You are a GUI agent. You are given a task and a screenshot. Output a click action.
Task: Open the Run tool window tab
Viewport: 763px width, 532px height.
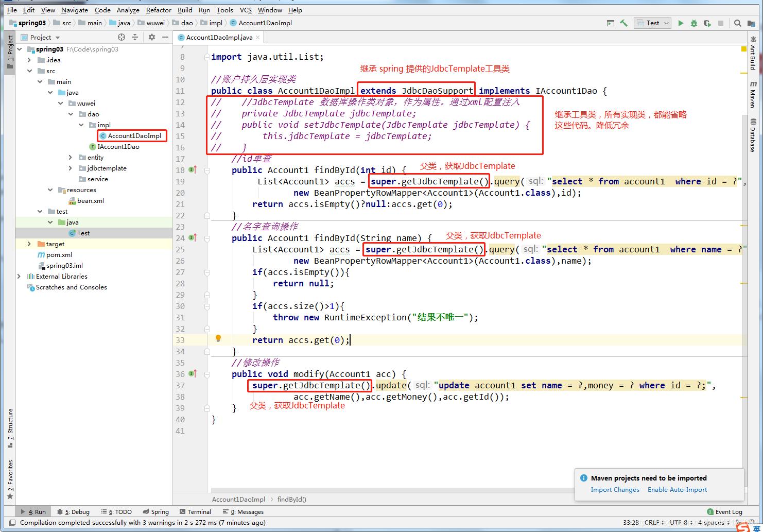(x=33, y=512)
